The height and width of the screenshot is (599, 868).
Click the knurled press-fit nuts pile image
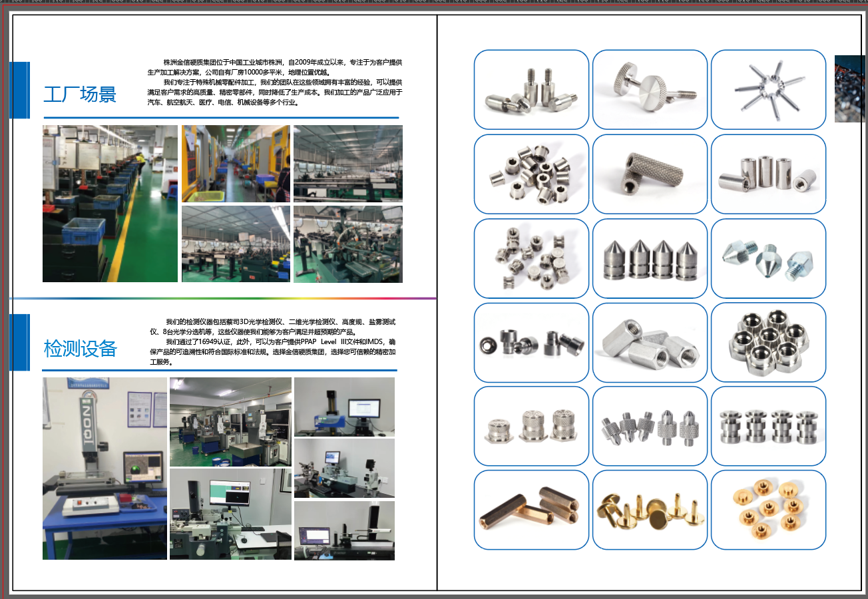click(x=531, y=174)
